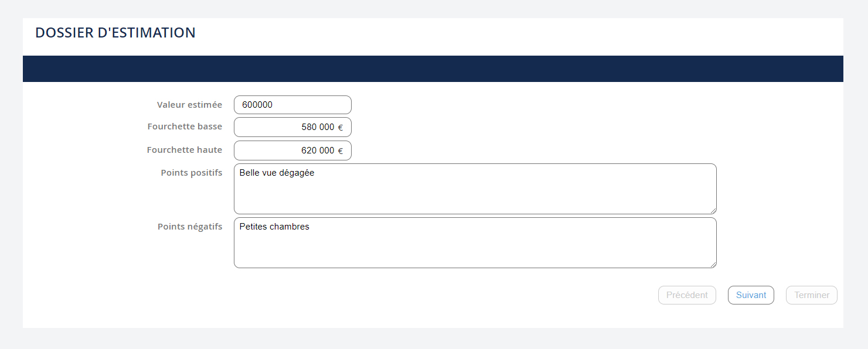Click inside the Points positifs text area
This screenshot has width=868, height=349.
pos(475,193)
